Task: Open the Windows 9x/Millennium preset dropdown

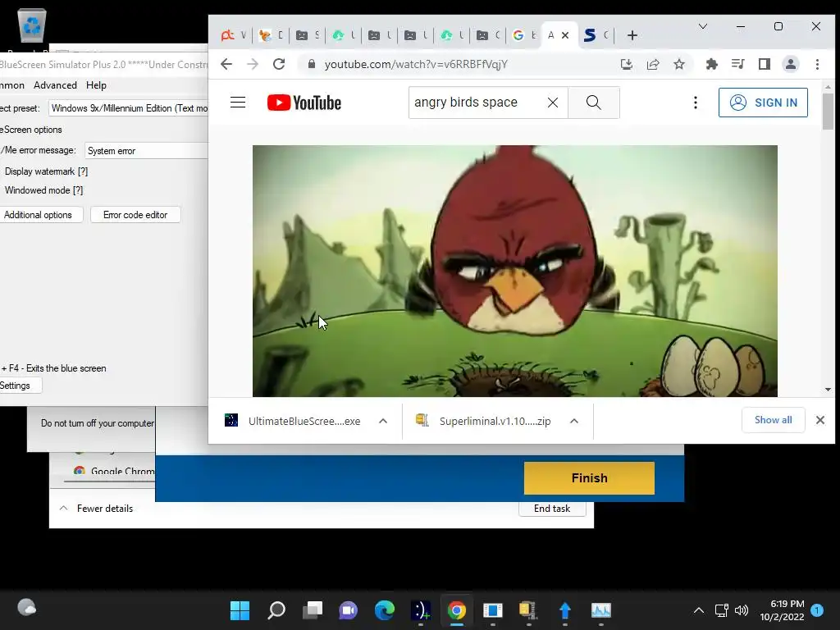Action: point(129,108)
